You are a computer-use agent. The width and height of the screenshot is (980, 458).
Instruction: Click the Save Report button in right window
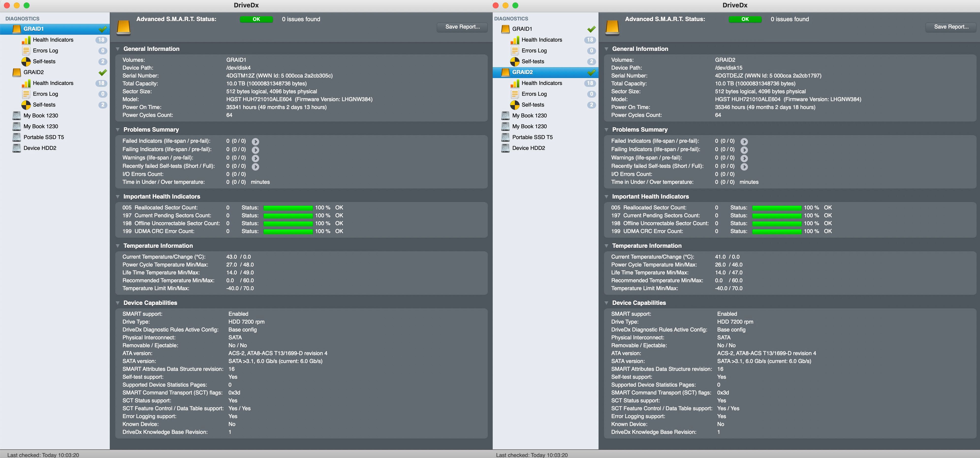[x=951, y=27]
